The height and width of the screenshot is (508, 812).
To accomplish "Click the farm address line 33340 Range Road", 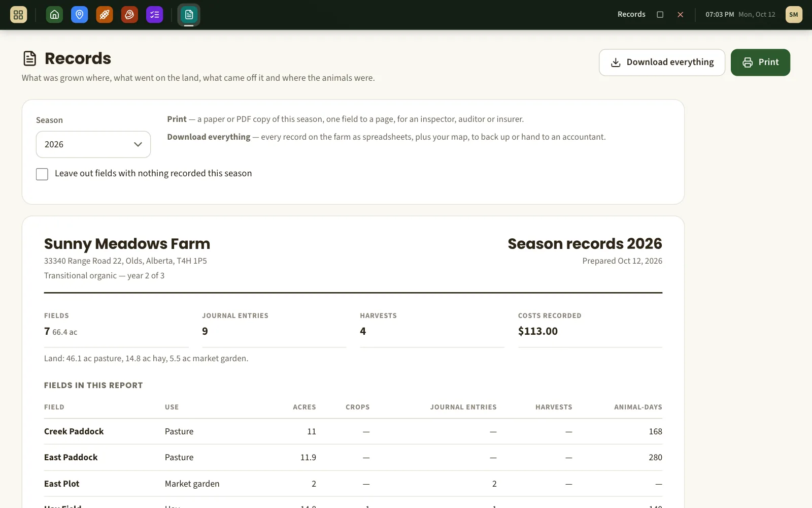I will coord(125,261).
